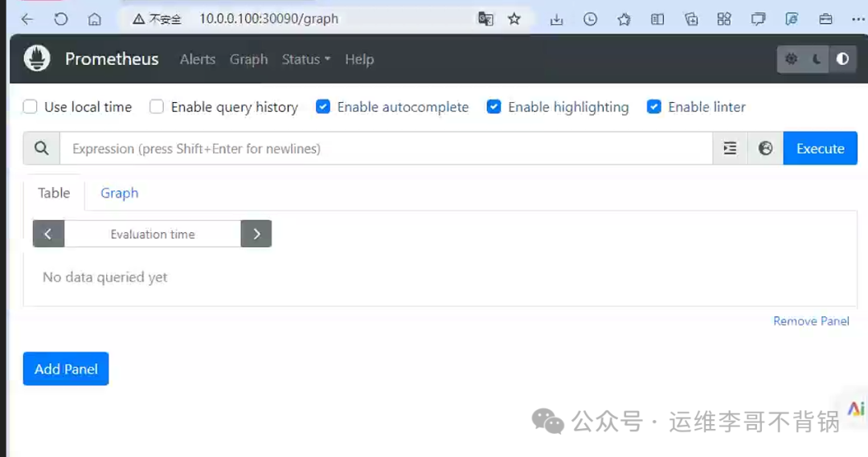Go back with the browser back arrow
The width and height of the screenshot is (868, 457).
(27, 19)
